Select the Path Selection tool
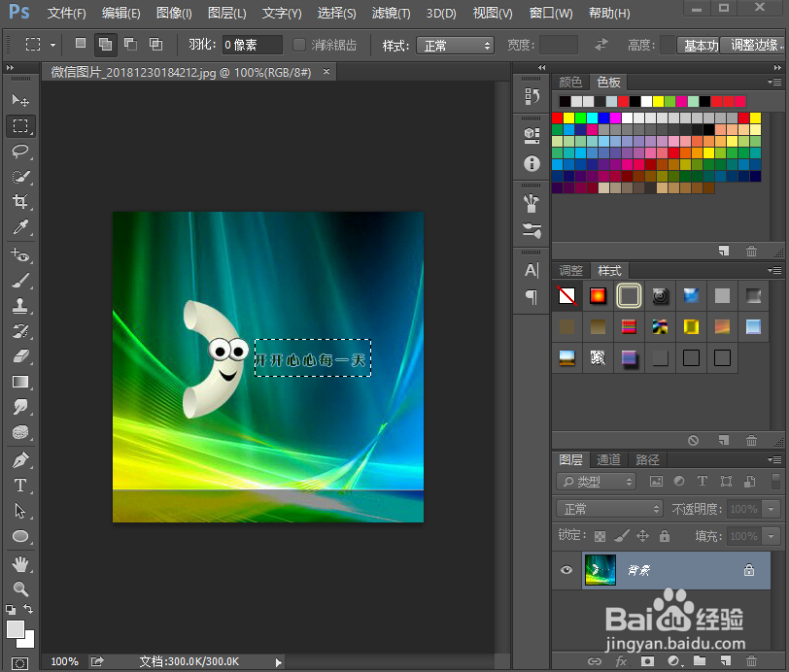 coord(20,511)
